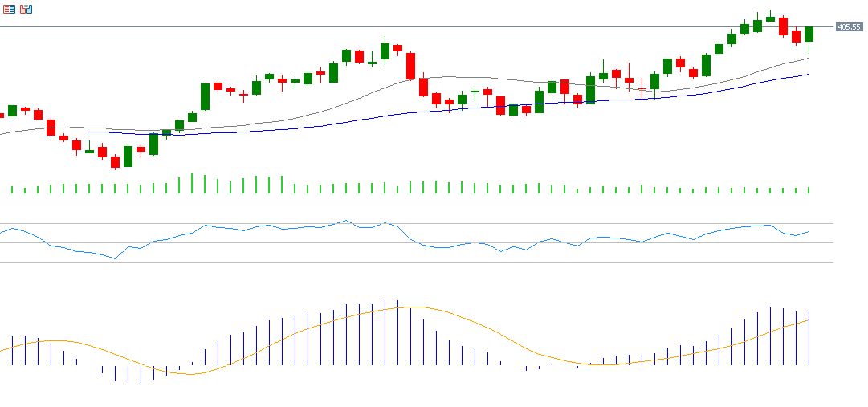Select the orange MACD signal line
The width and height of the screenshot is (868, 407).
[482, 325]
